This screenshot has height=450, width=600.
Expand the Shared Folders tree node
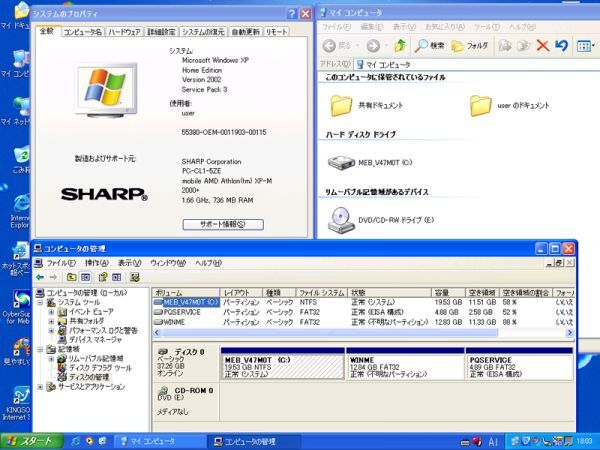pos(51,321)
